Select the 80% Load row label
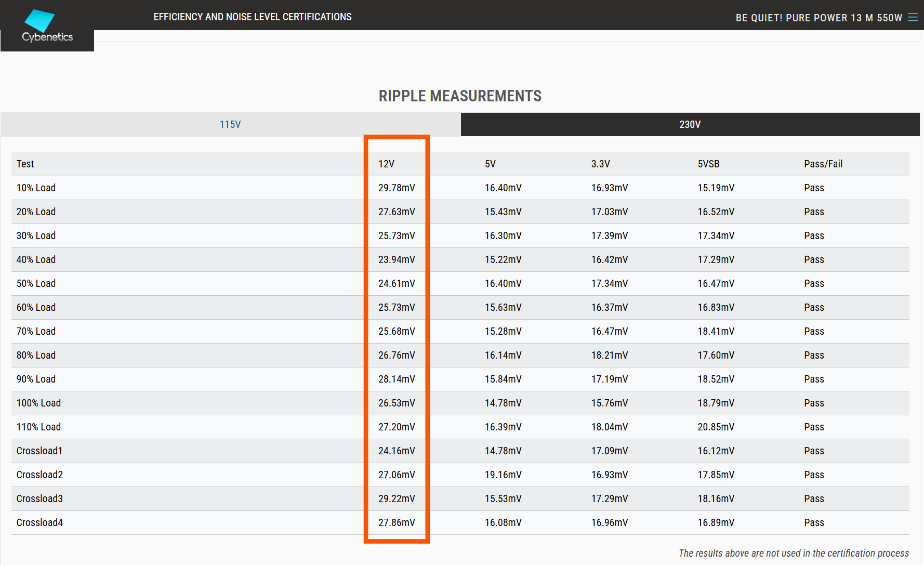This screenshot has width=924, height=565. pyautogui.click(x=36, y=355)
